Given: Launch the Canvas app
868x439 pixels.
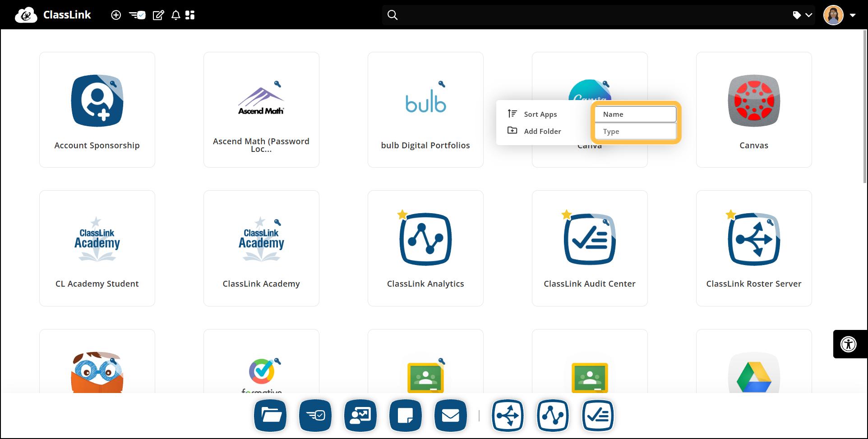Looking at the screenshot, I should (754, 110).
